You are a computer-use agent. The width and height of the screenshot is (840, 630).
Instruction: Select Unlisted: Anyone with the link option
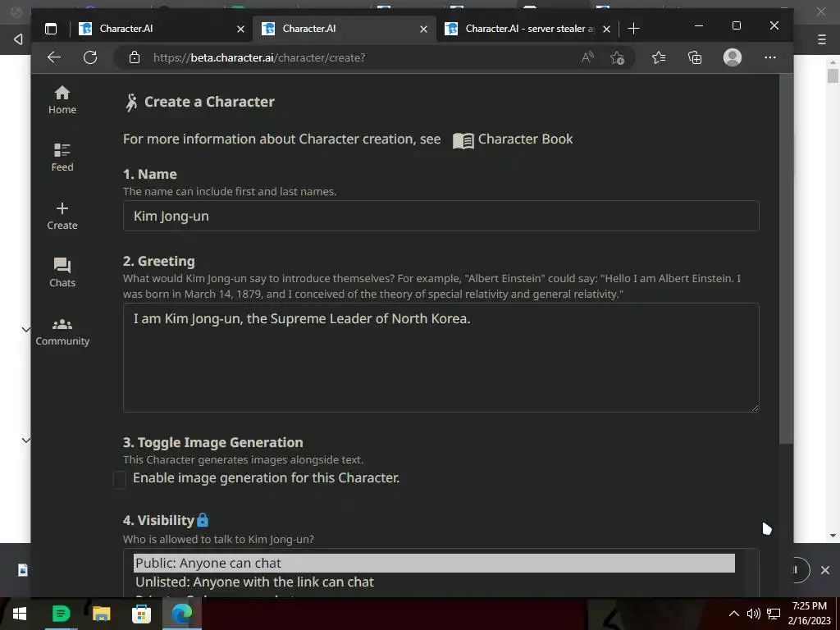(434, 582)
